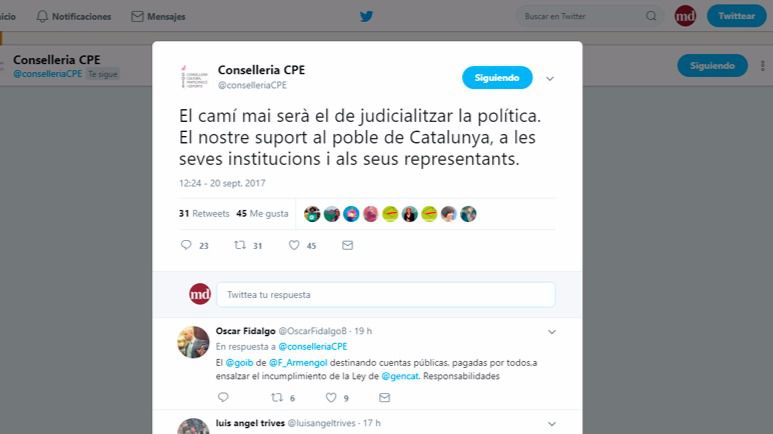The image size is (773, 434).
Task: Open Notificaciones tab
Action: click(74, 16)
